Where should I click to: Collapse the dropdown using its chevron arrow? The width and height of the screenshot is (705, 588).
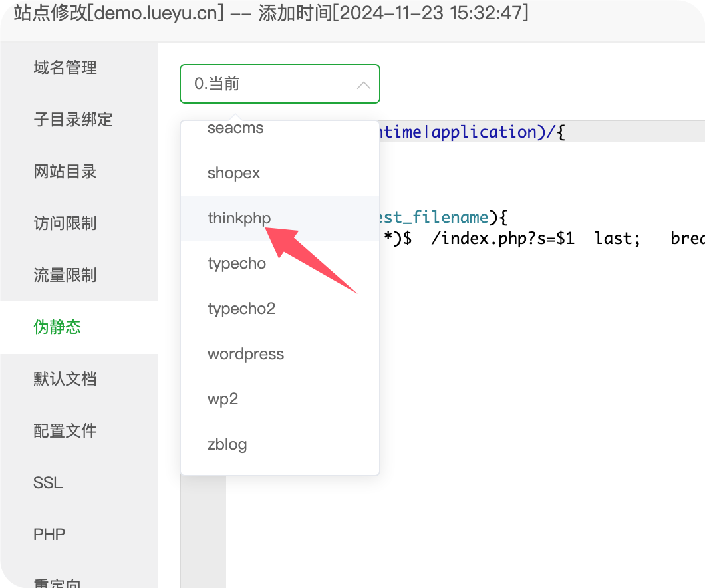(x=363, y=84)
